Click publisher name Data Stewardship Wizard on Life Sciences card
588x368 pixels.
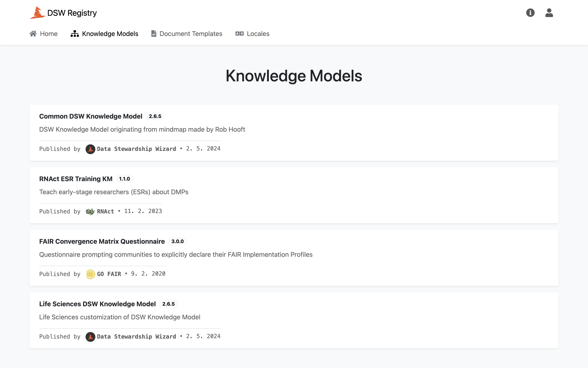137,336
